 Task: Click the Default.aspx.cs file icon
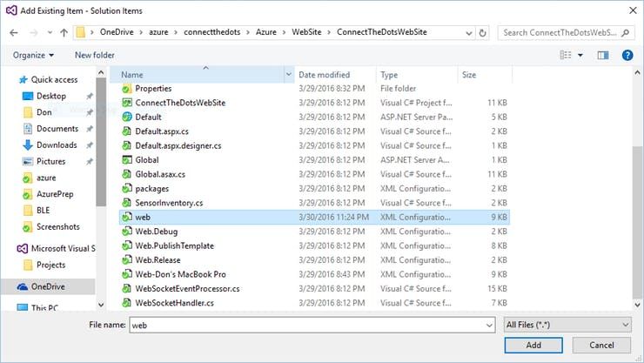click(127, 131)
